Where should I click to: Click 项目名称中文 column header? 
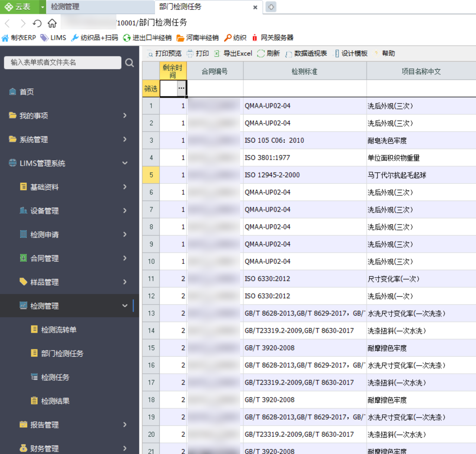[x=421, y=71]
